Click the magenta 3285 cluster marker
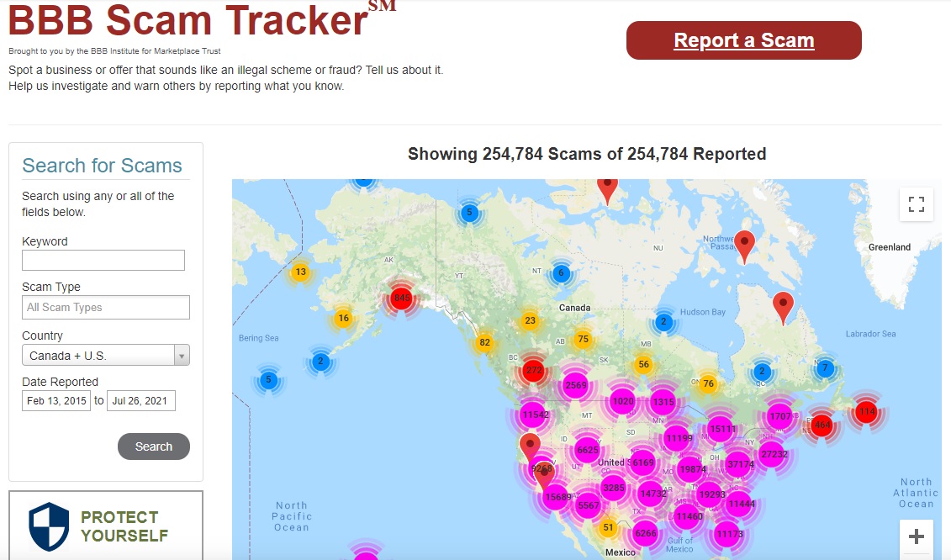The width and height of the screenshot is (951, 560). pos(613,487)
